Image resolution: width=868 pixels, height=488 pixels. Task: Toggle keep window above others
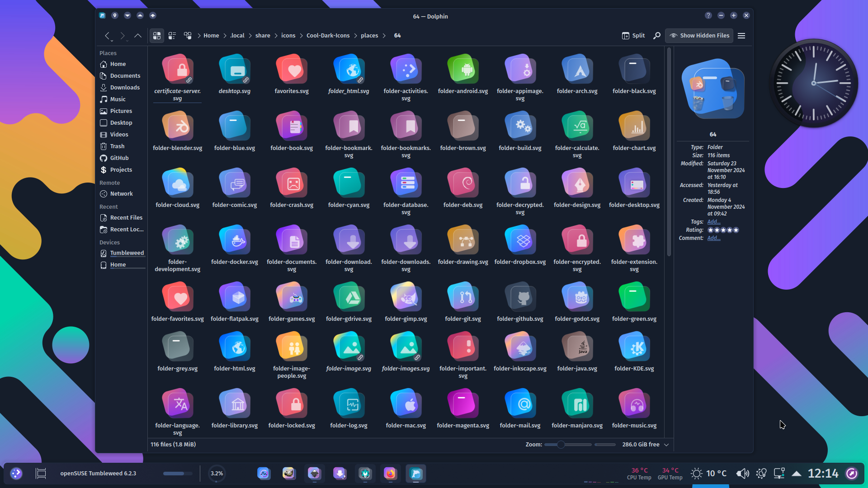pos(140,15)
